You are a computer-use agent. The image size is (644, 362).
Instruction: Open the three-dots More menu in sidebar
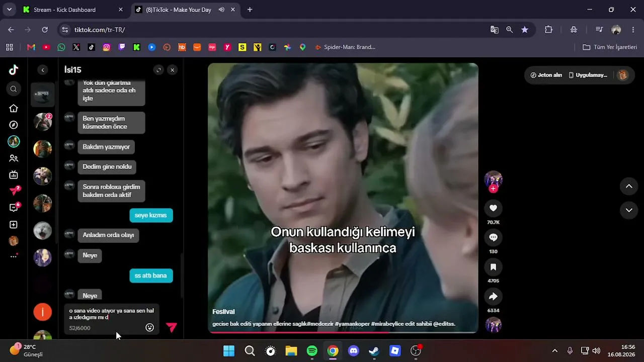[x=14, y=256]
